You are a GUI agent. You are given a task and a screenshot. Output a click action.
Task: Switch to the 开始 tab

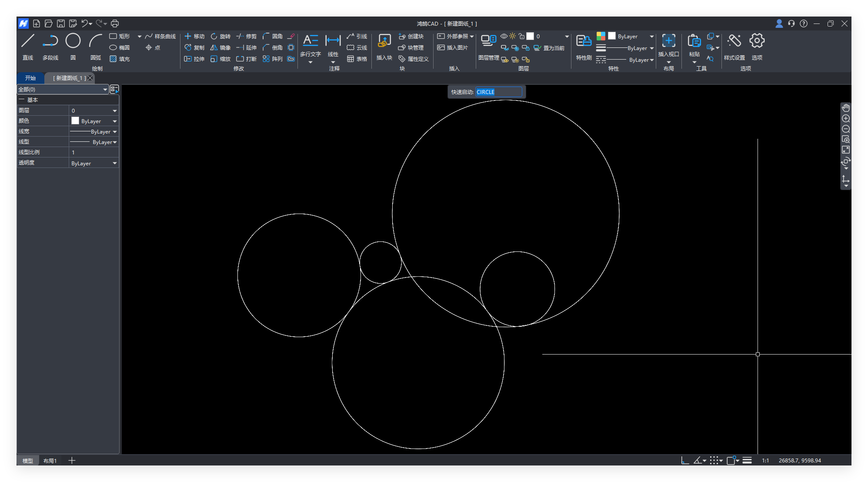coord(30,78)
